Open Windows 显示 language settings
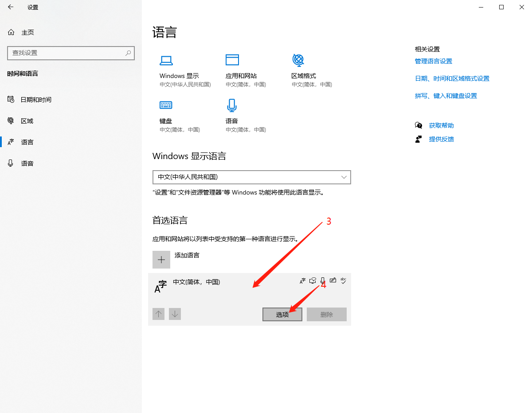This screenshot has width=532, height=413. [x=166, y=60]
